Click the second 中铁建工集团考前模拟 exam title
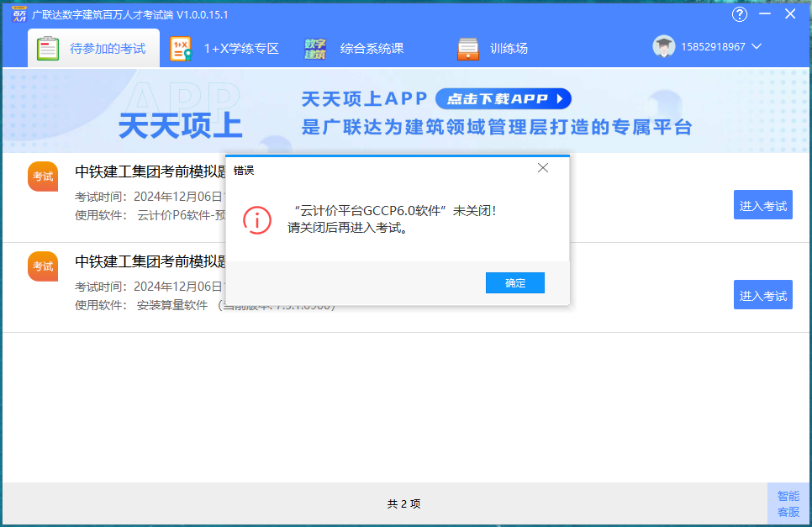812x527 pixels. pos(150,261)
